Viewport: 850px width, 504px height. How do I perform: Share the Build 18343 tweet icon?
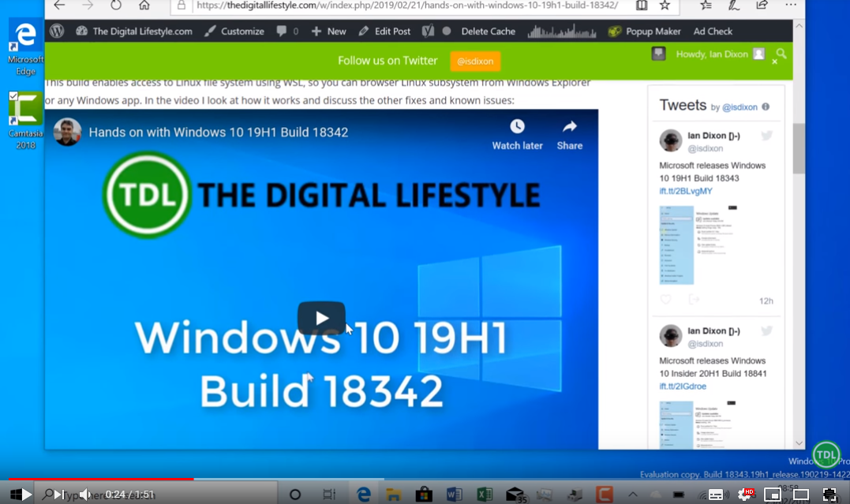click(x=693, y=299)
